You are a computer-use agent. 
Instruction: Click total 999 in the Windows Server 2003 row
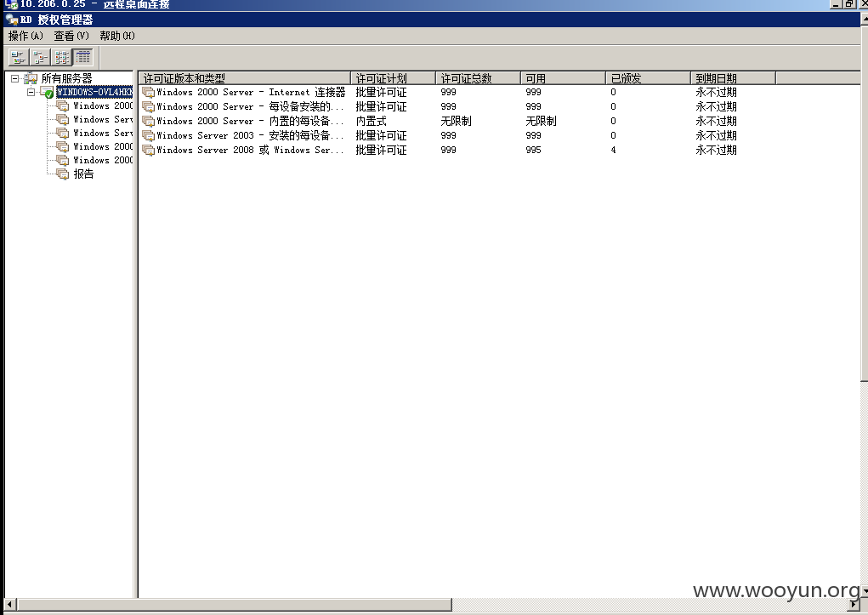click(x=448, y=135)
